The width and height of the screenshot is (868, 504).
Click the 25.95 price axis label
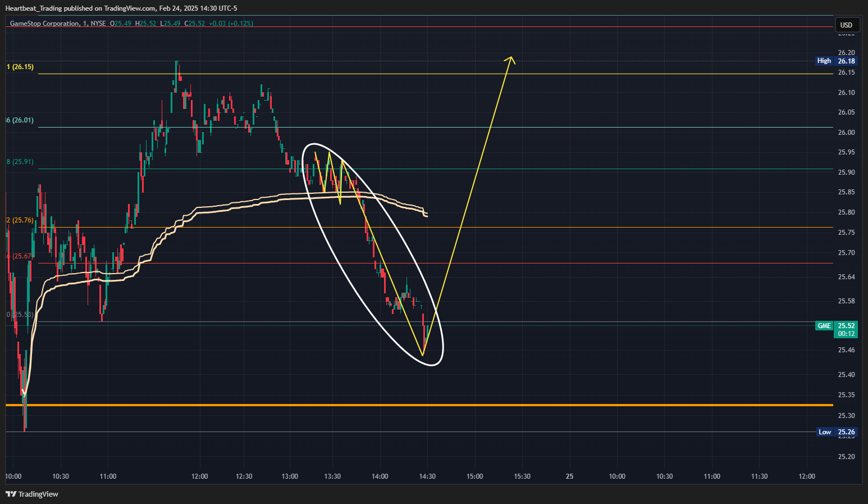[846, 152]
